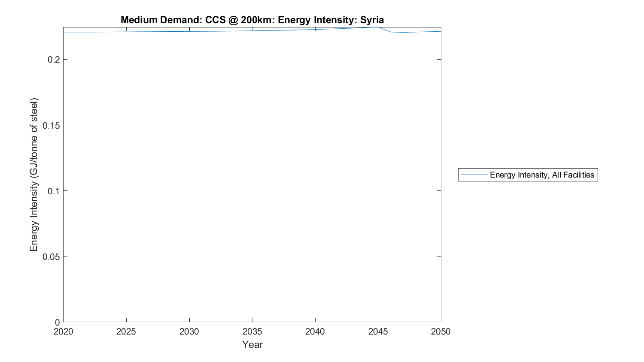Click the data line start at year 2020

[64, 32]
